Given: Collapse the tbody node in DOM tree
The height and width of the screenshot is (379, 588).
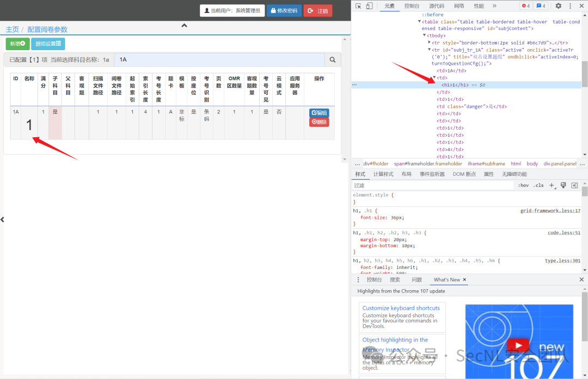Looking at the screenshot, I should [x=424, y=35].
